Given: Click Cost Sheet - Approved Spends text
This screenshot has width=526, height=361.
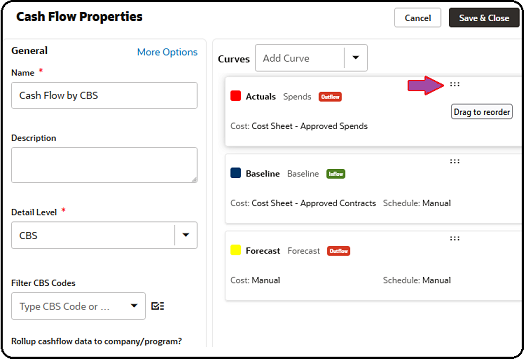Looking at the screenshot, I should tap(309, 126).
